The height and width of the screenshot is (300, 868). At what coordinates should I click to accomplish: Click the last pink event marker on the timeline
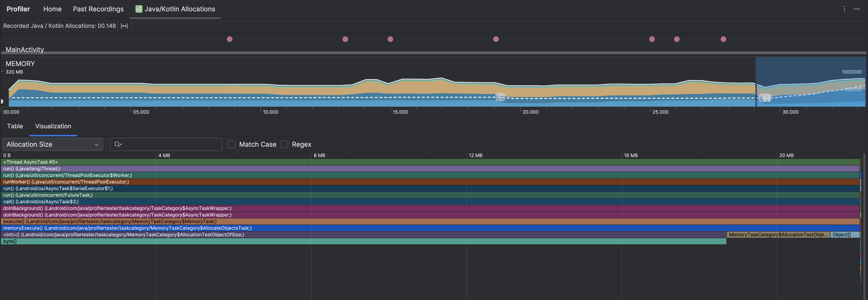point(723,39)
